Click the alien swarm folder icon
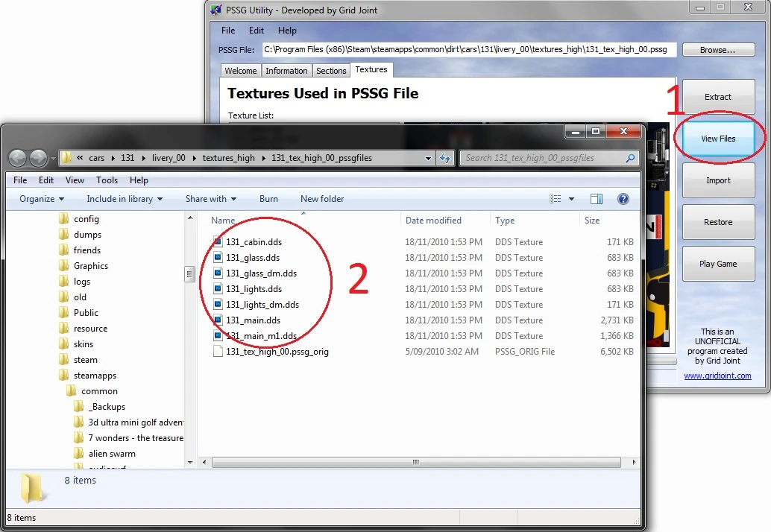 click(x=79, y=454)
